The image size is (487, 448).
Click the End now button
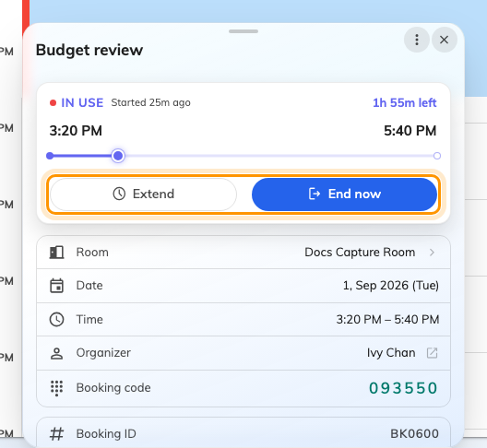click(x=344, y=195)
